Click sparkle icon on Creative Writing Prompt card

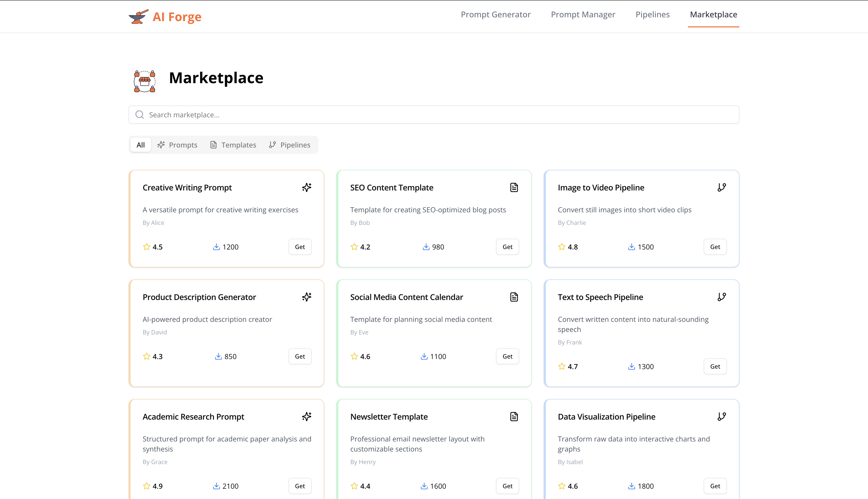pyautogui.click(x=307, y=187)
